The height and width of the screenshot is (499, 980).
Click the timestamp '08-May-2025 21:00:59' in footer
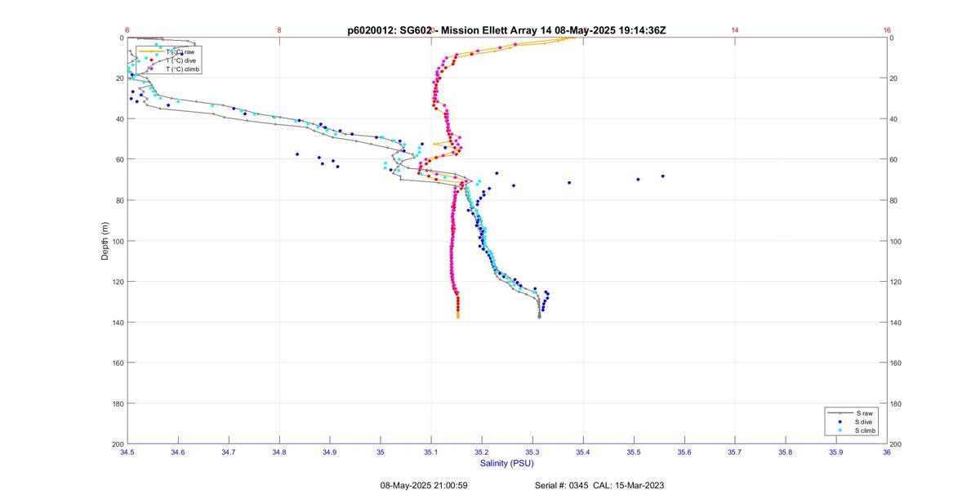[x=424, y=485]
